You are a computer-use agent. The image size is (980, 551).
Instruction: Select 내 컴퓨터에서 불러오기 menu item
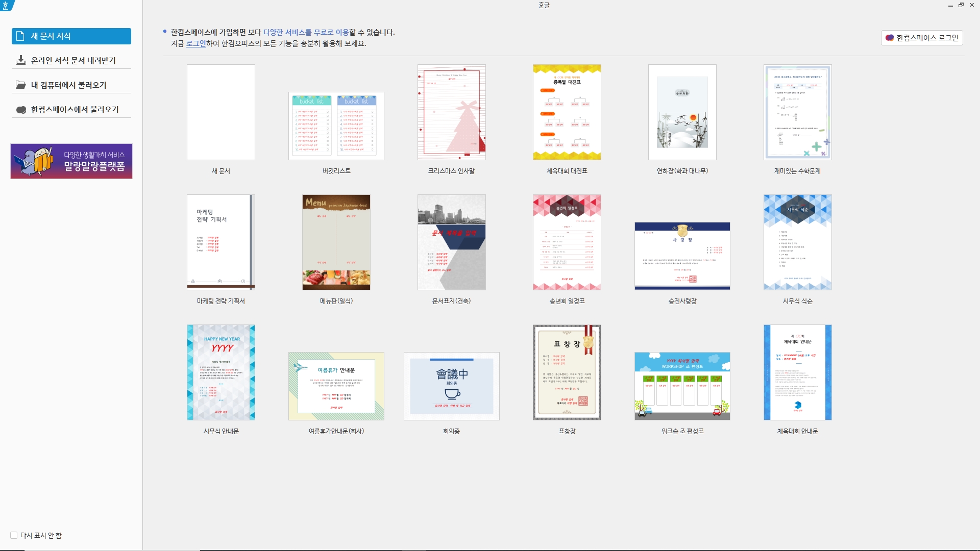pyautogui.click(x=69, y=85)
